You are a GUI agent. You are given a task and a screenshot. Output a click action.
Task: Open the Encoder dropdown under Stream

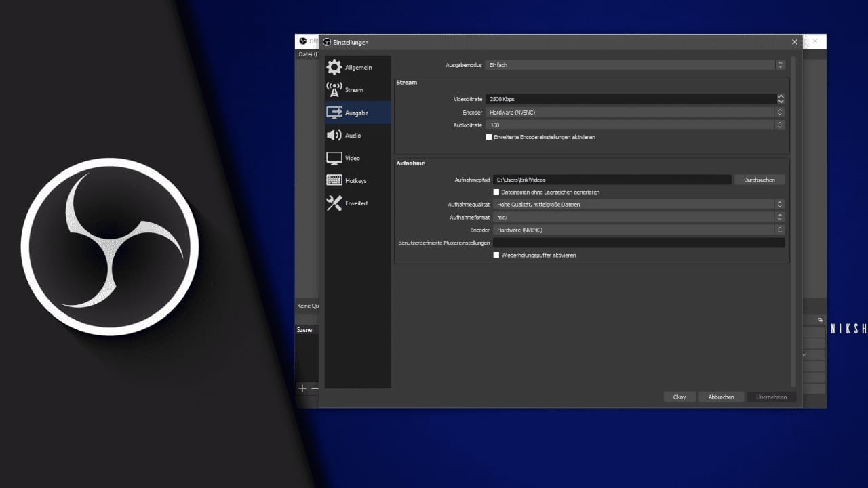click(x=635, y=112)
